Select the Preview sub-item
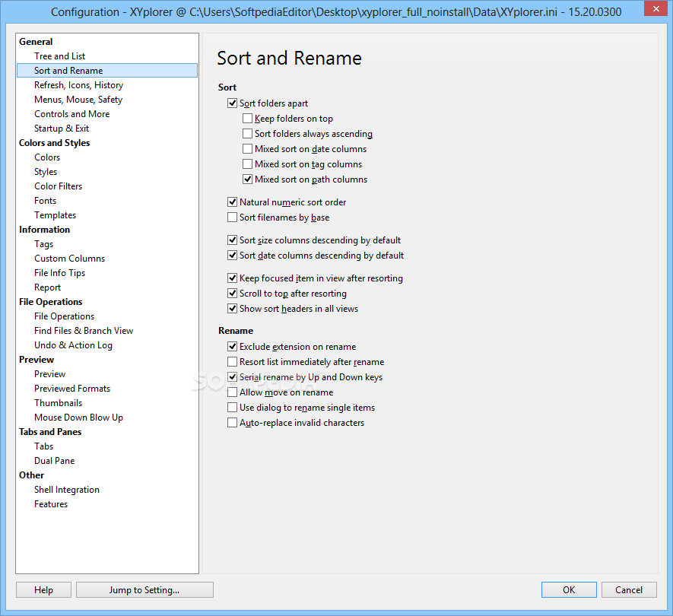This screenshot has width=673, height=616. (x=49, y=374)
